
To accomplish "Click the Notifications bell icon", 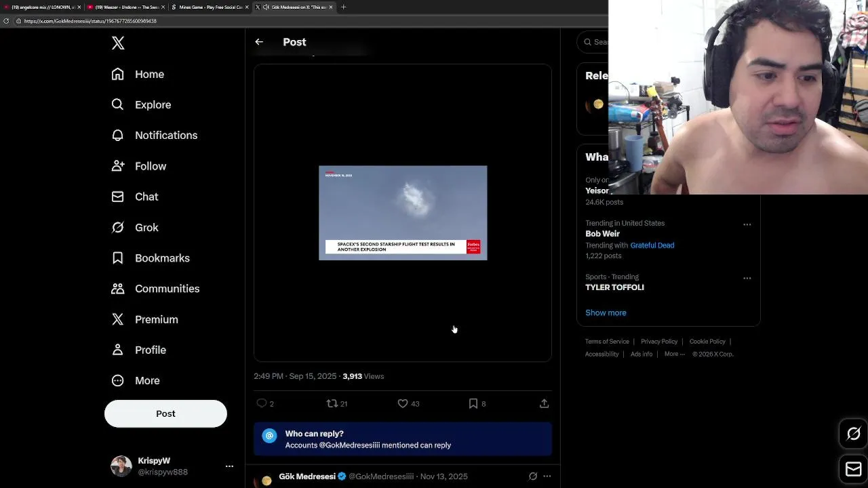I will tap(118, 135).
